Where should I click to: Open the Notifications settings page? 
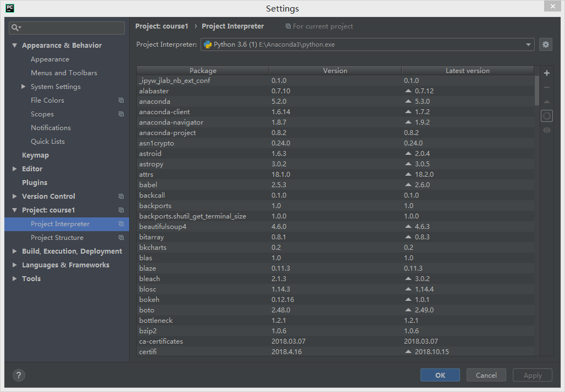click(51, 128)
